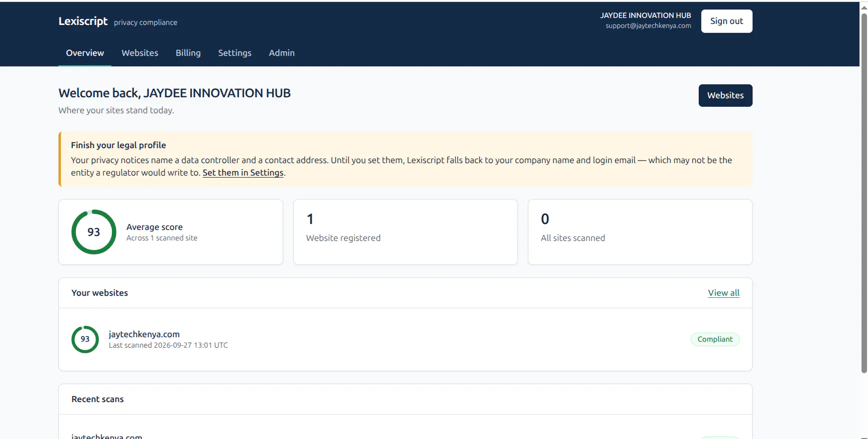The image size is (868, 439).
Task: Click the privacy compliance tagline
Action: click(145, 22)
